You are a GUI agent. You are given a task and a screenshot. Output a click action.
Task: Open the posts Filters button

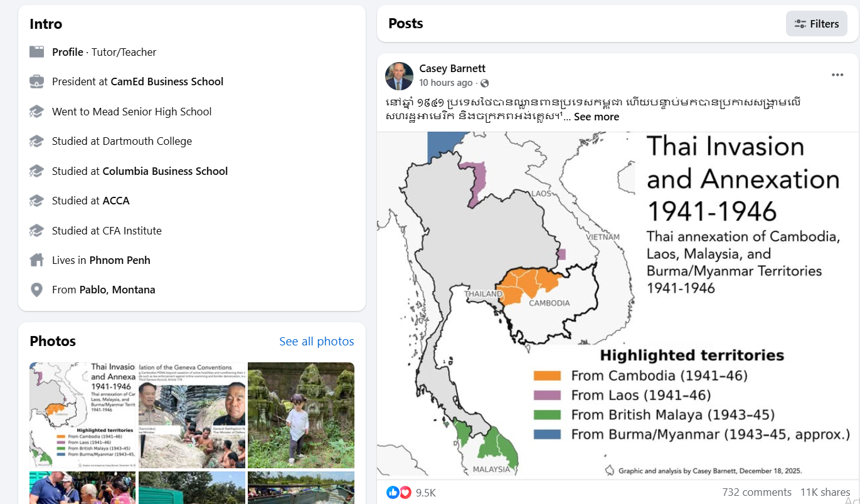pos(816,24)
